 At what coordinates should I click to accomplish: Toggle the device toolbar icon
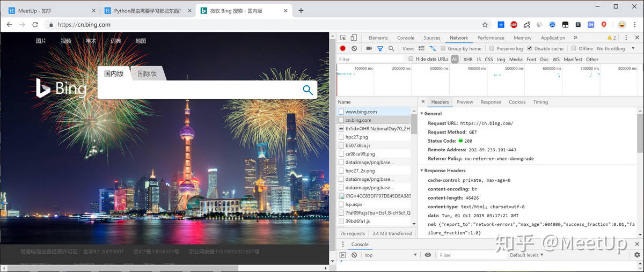click(354, 38)
